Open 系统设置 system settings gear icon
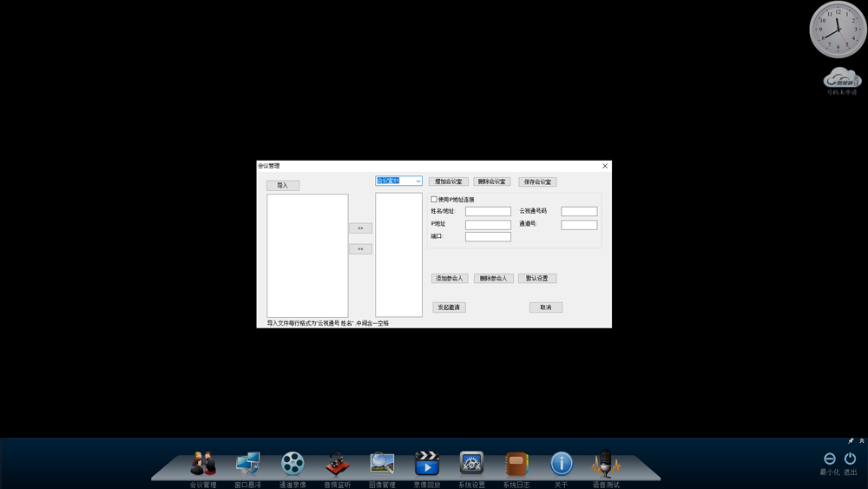This screenshot has width=868, height=489. pos(471,464)
